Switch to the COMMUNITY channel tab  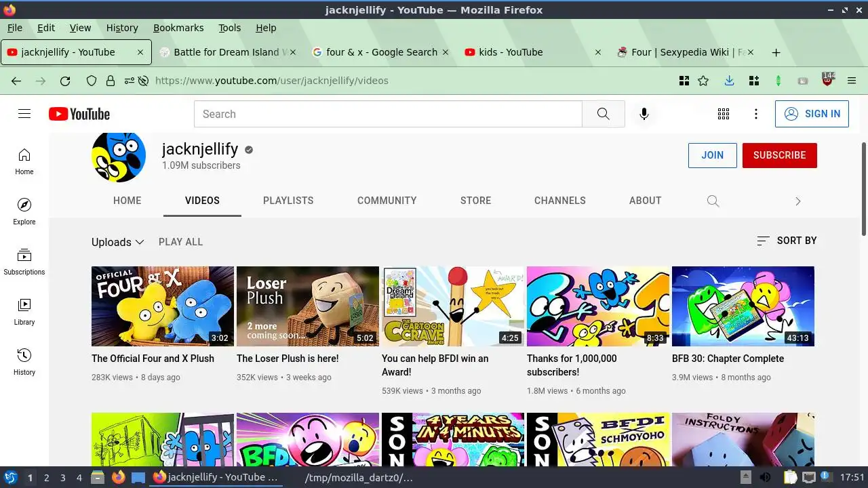(387, 201)
